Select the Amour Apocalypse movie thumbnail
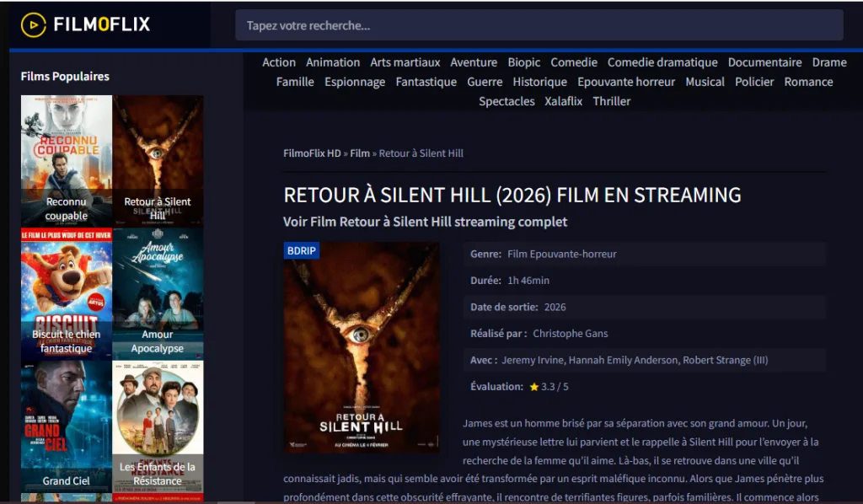863x504 pixels. click(x=158, y=295)
